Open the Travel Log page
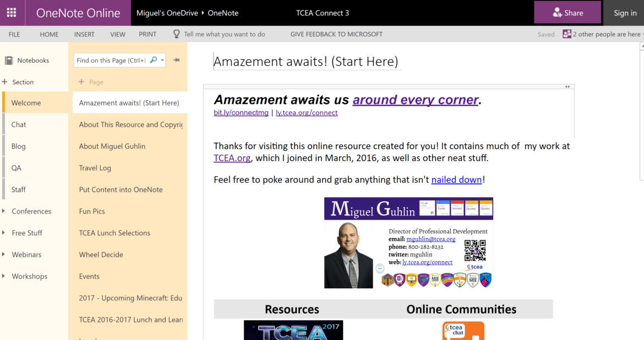Image resolution: width=644 pixels, height=340 pixels. pos(95,168)
